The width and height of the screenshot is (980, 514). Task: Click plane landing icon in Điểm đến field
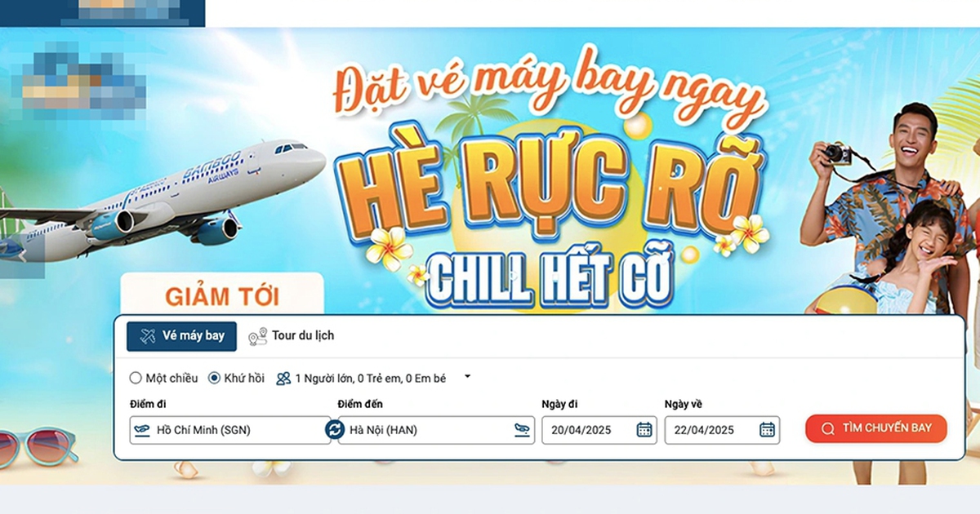coord(522,430)
